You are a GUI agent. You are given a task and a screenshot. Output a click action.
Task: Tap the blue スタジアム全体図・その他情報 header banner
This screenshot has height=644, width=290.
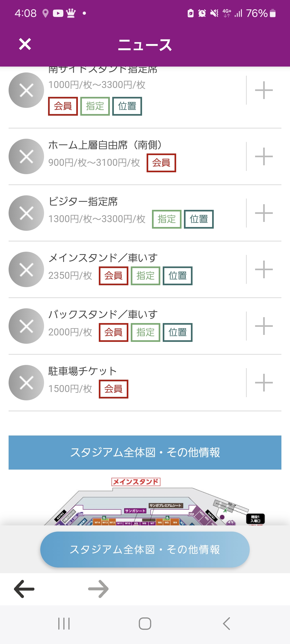145,452
